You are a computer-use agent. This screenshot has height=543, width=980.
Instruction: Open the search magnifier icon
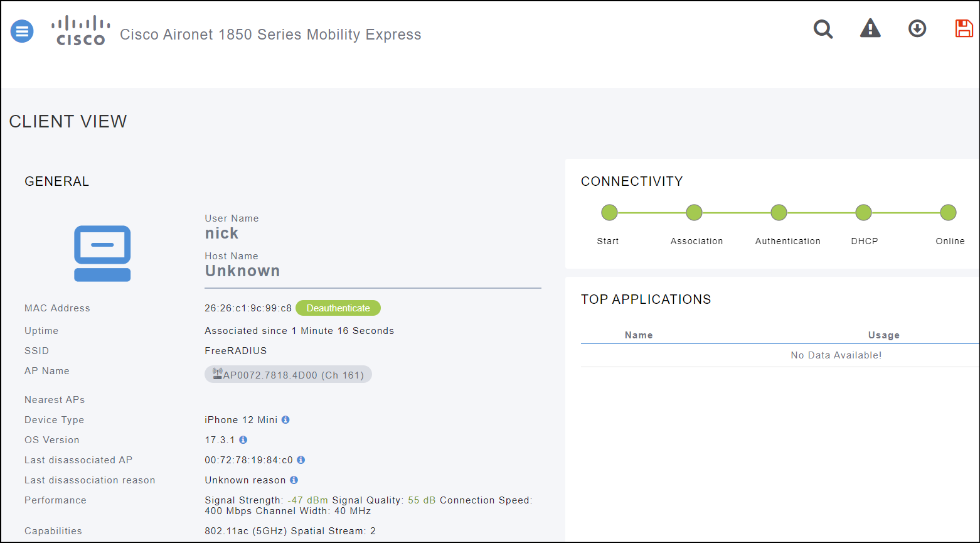[823, 29]
